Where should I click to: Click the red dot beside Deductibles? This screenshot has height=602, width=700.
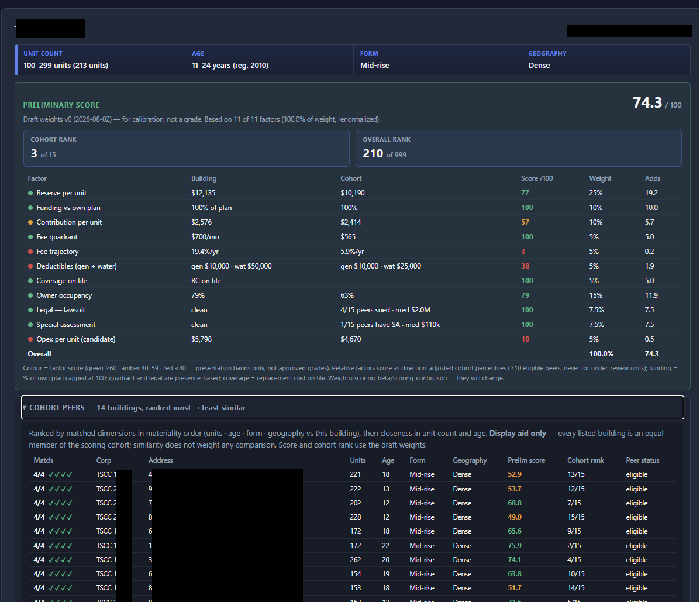(30, 266)
